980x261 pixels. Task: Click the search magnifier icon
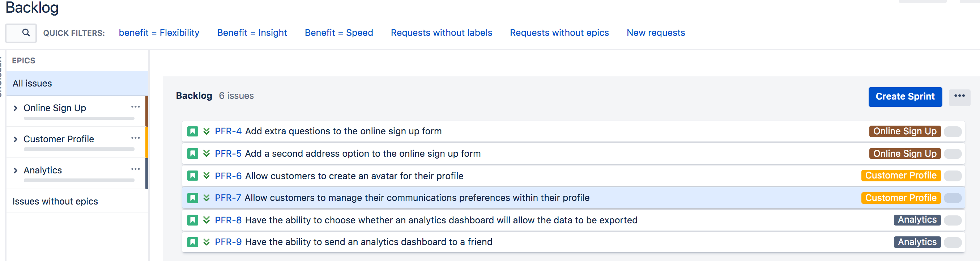coord(26,33)
